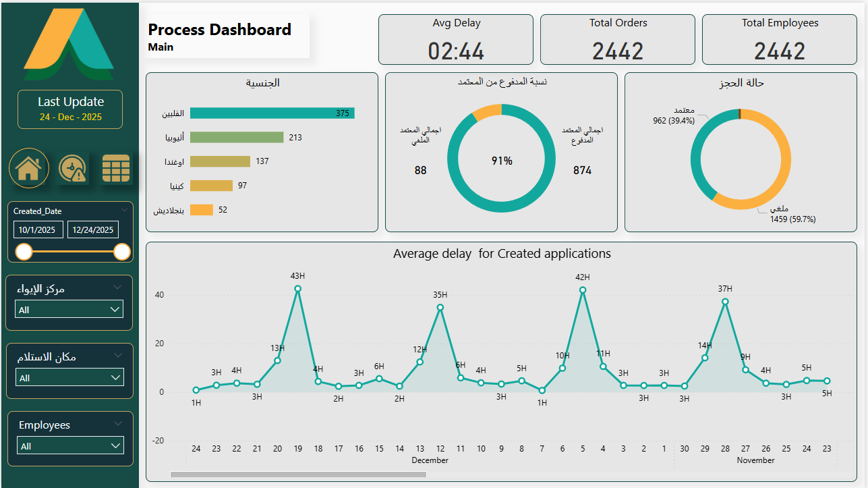Click the Created_Date end date field

94,229
